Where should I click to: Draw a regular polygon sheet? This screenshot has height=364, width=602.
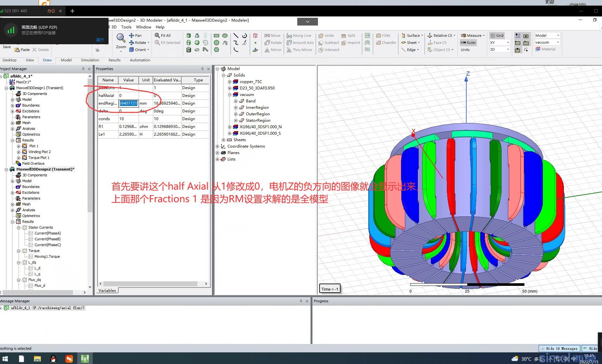[217, 50]
